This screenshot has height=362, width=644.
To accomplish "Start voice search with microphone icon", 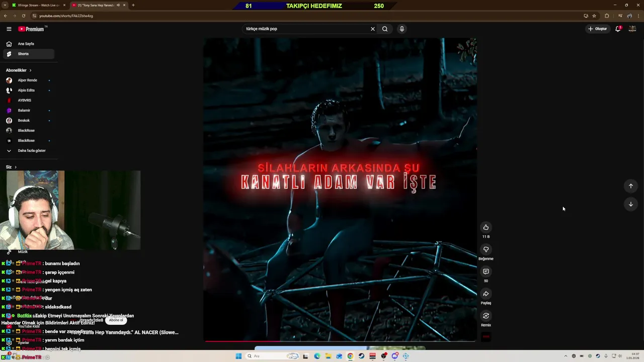I will tap(402, 29).
